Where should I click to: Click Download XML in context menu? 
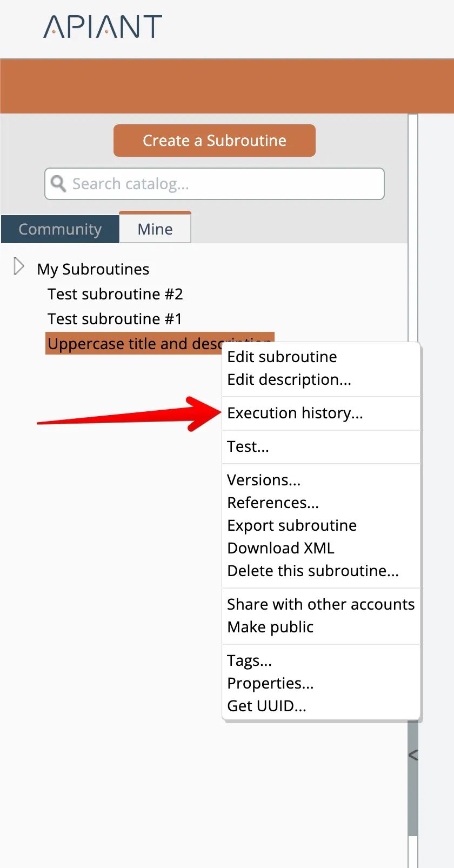pyautogui.click(x=281, y=548)
